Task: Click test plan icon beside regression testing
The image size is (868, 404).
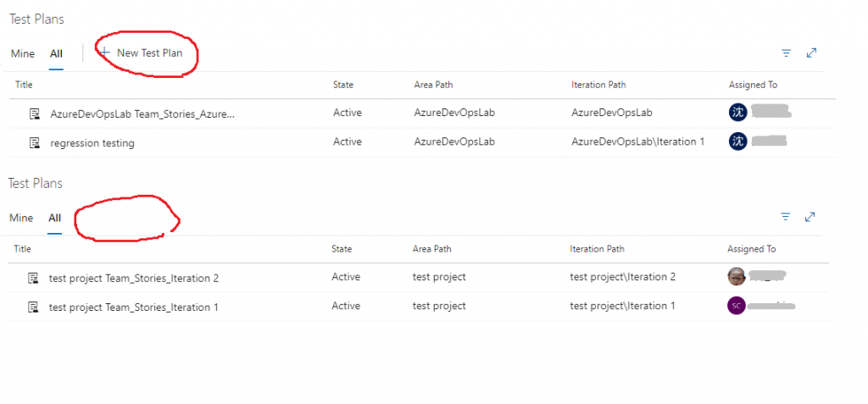Action: [x=36, y=142]
